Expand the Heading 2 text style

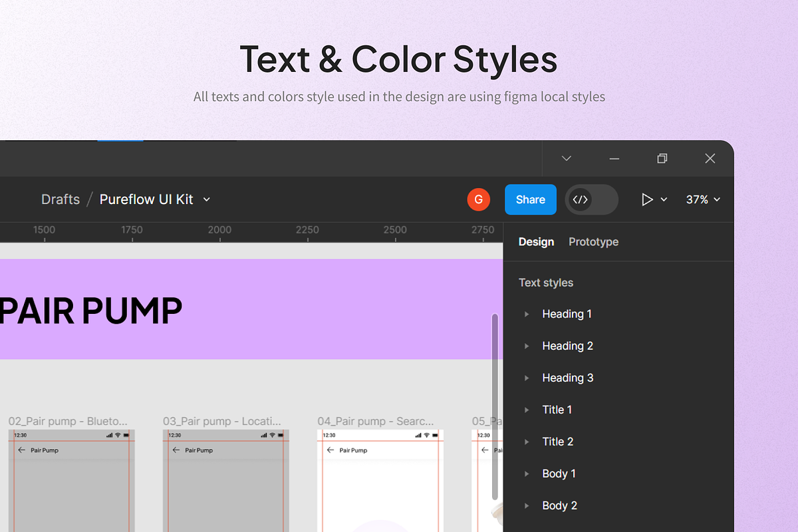(x=527, y=346)
